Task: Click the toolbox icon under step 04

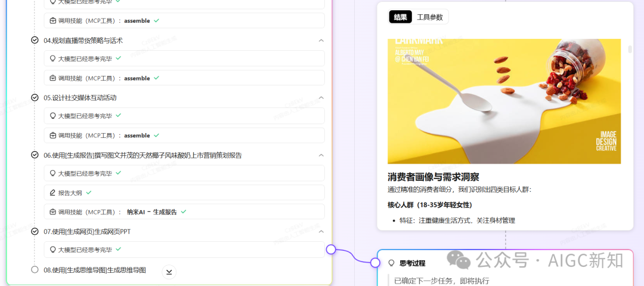Action: (52, 78)
